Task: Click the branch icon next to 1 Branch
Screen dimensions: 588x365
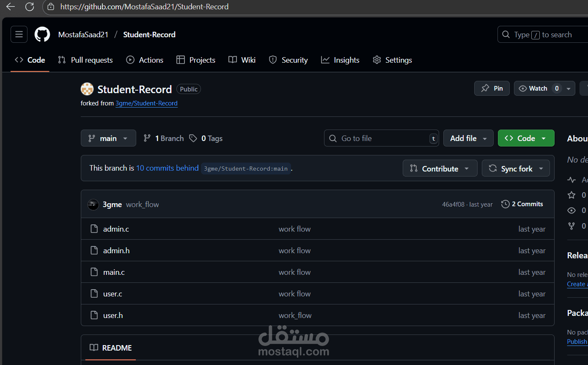Action: [147, 138]
